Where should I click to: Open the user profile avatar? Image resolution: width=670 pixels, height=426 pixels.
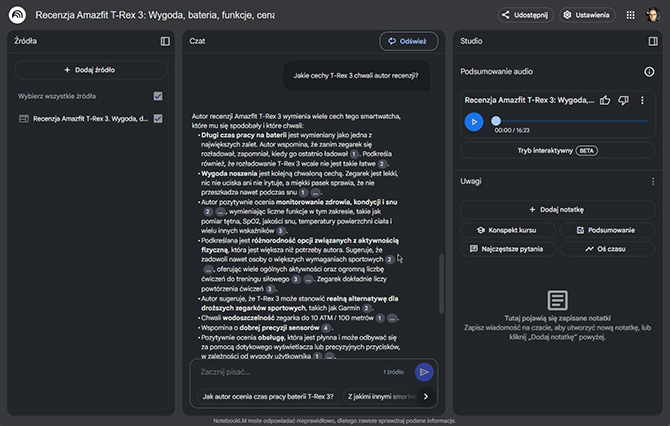tap(652, 15)
